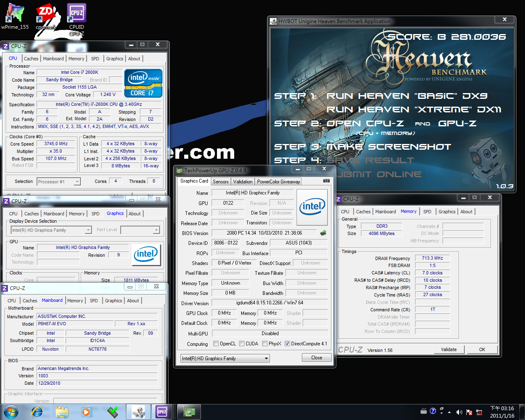Open Windows Explorer from taskbar

(62, 412)
